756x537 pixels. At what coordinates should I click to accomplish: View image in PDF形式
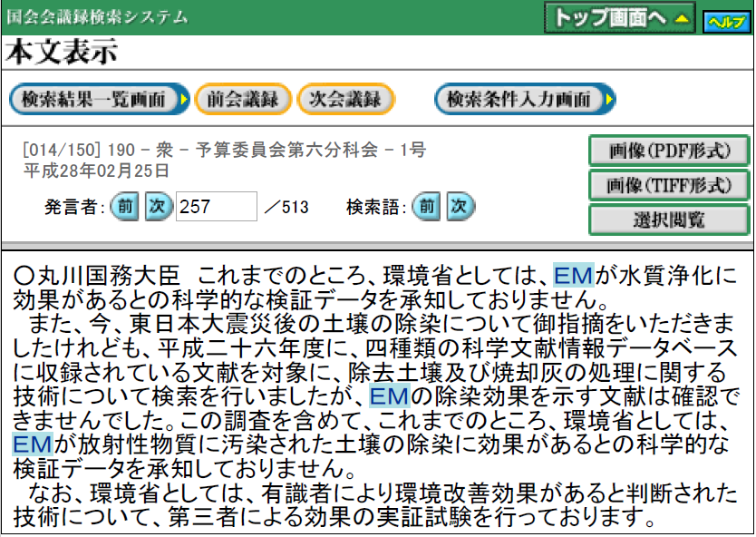click(x=669, y=151)
